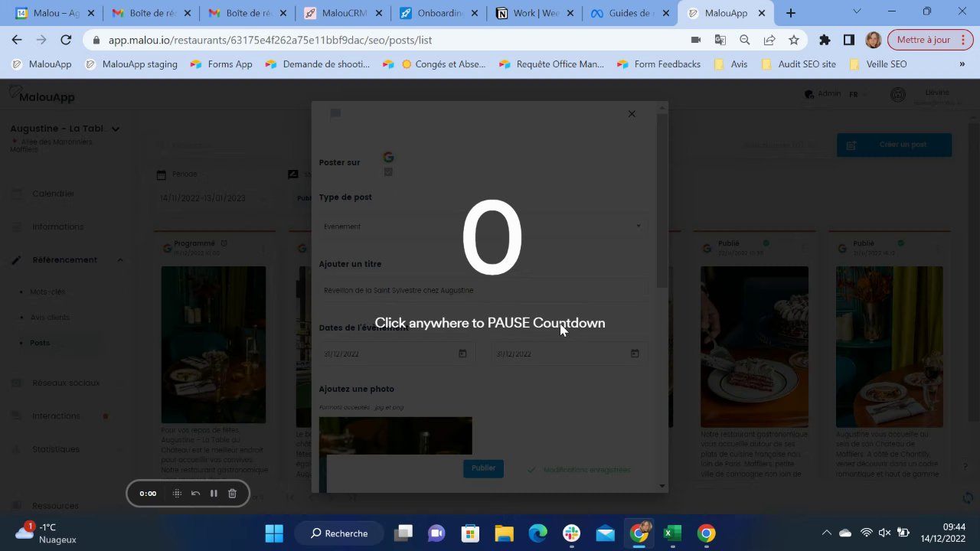
Task: Publish the post with Publier button
Action: (483, 468)
